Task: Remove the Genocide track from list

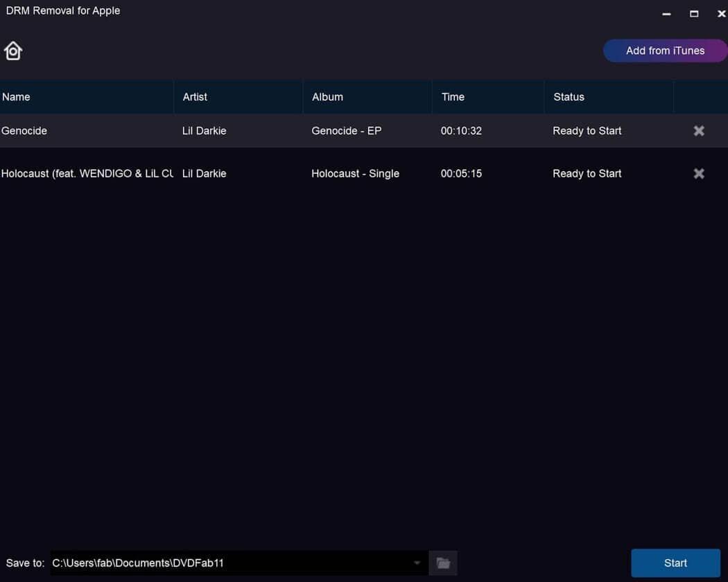Action: click(699, 131)
